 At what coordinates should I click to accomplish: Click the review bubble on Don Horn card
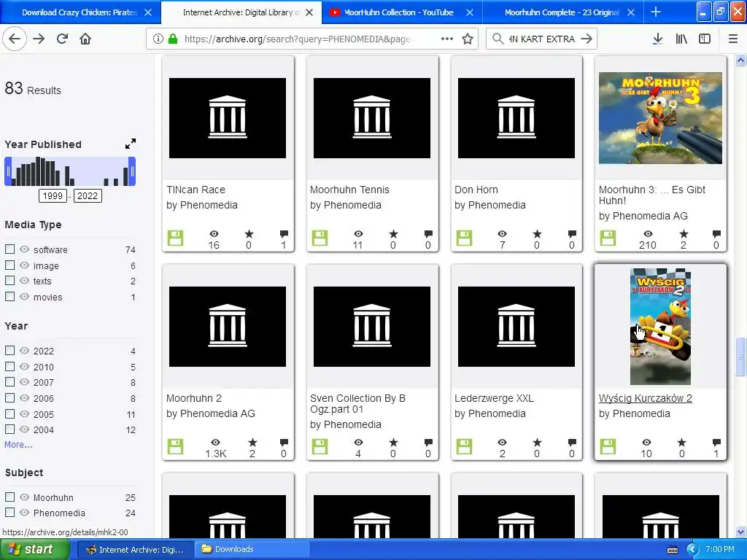[x=572, y=234]
